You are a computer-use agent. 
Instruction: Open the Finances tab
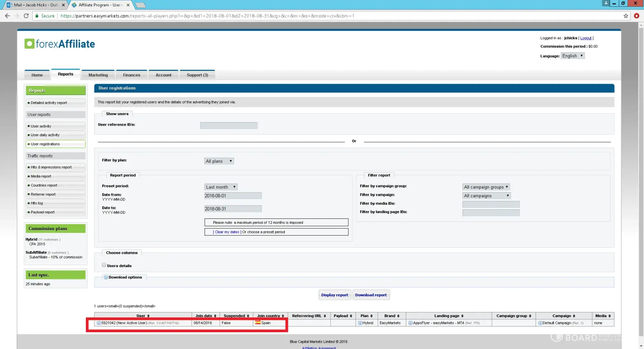point(132,75)
